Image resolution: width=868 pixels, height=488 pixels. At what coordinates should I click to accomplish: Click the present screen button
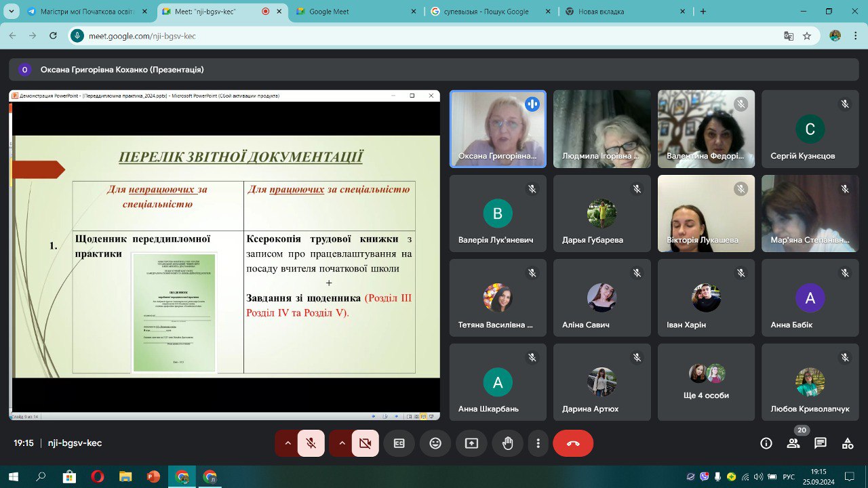471,443
